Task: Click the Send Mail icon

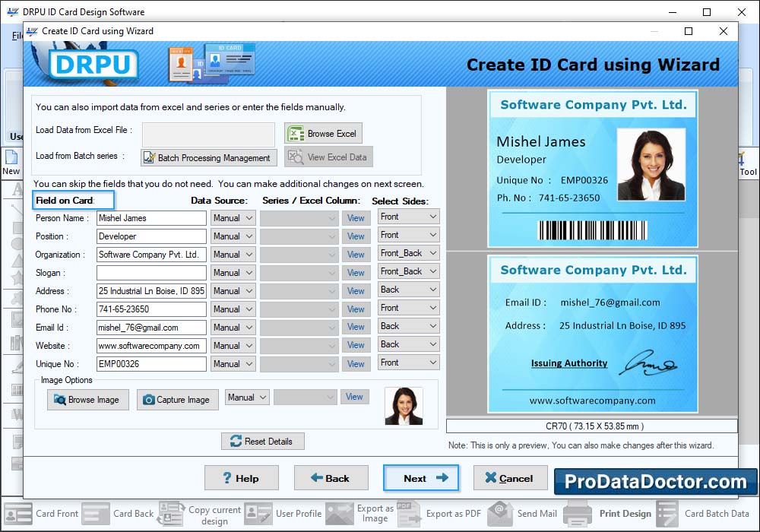Action: [x=500, y=514]
